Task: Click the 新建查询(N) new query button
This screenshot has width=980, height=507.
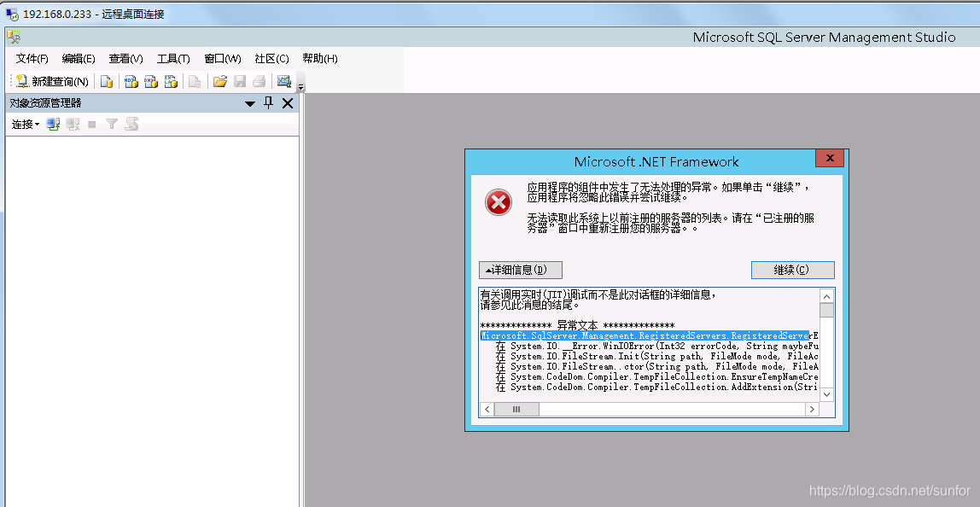Action: pos(52,81)
